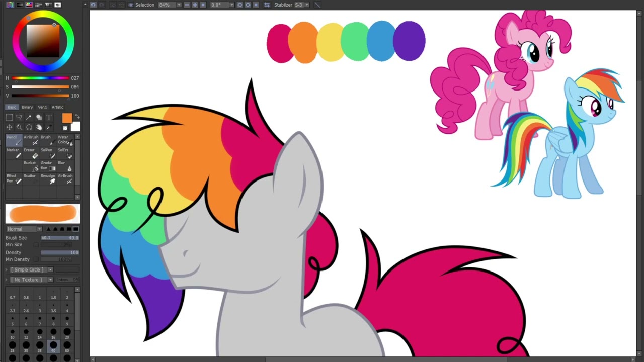The image size is (644, 362).
Task: Expand the brush texture settings triangle
Action: tap(7, 280)
